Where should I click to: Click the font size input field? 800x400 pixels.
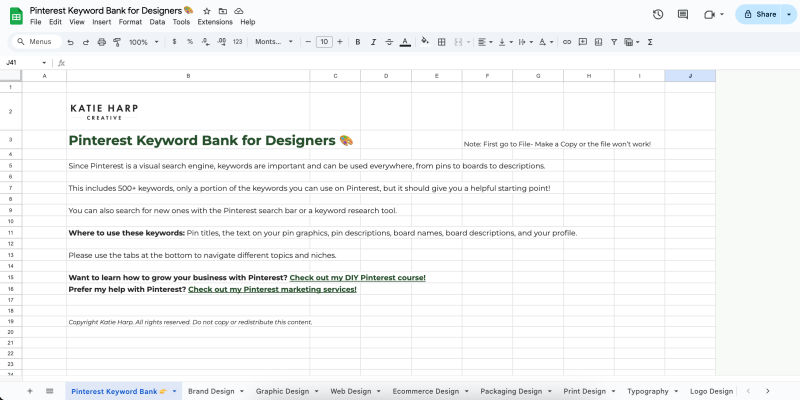point(324,42)
